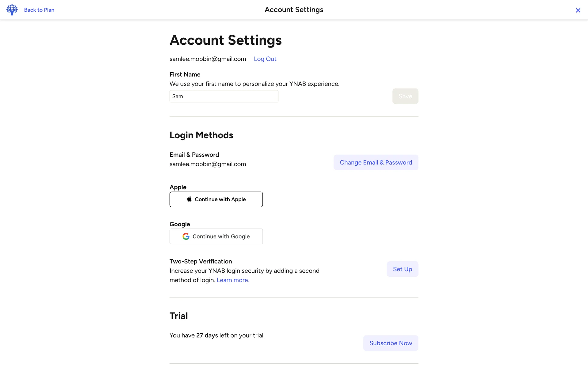This screenshot has height=368, width=588.
Task: Open the Learn more link
Action: [233, 280]
